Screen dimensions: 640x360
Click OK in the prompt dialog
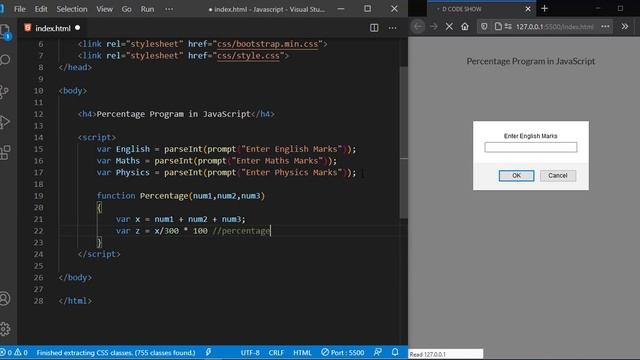point(516,176)
